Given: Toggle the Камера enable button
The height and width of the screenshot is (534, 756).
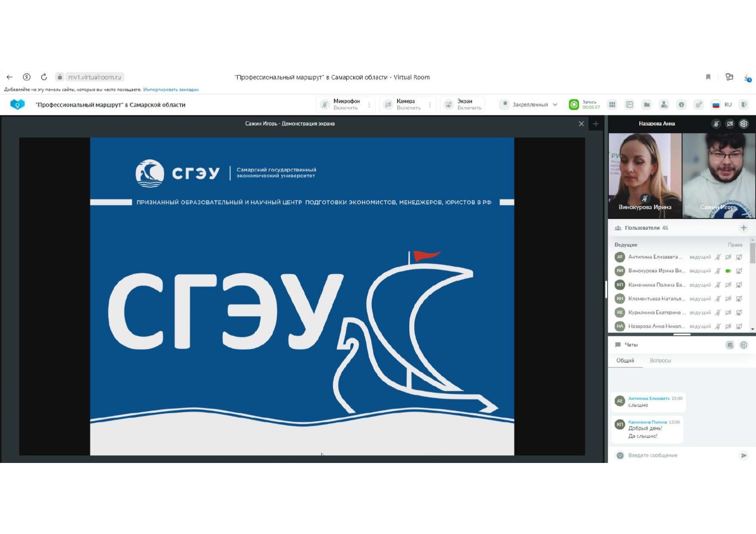Looking at the screenshot, I should tap(403, 105).
